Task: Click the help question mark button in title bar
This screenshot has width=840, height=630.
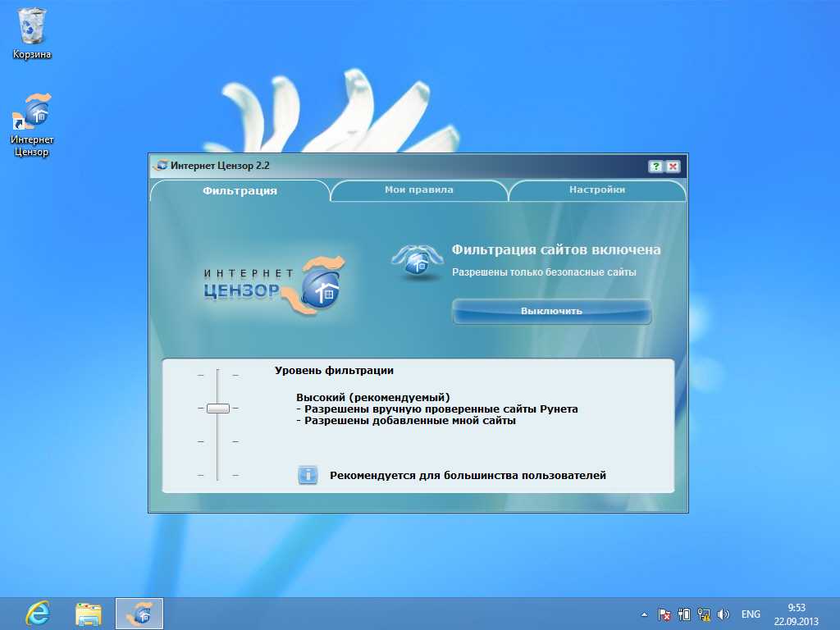Action: pyautogui.click(x=655, y=166)
